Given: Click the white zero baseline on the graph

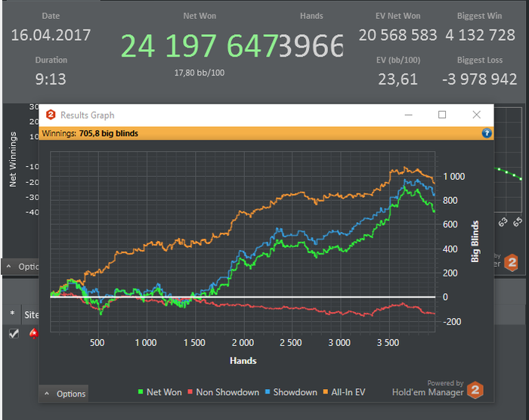Looking at the screenshot, I should coord(243,297).
